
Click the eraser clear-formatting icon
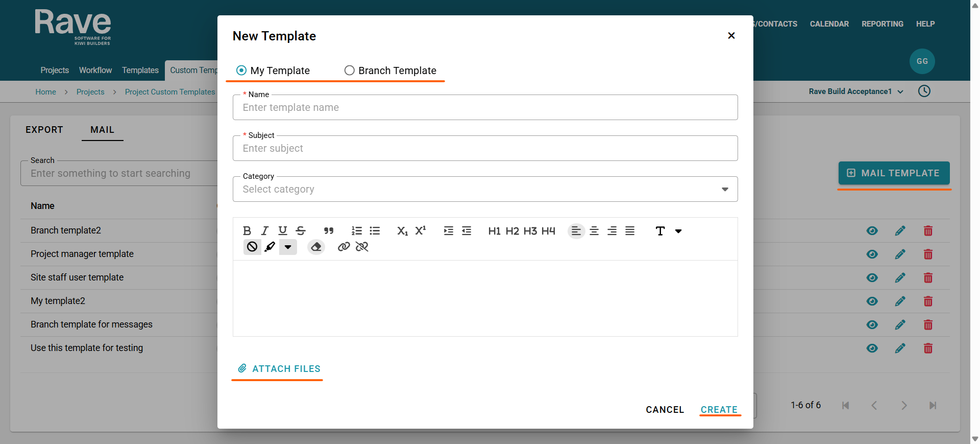[316, 247]
